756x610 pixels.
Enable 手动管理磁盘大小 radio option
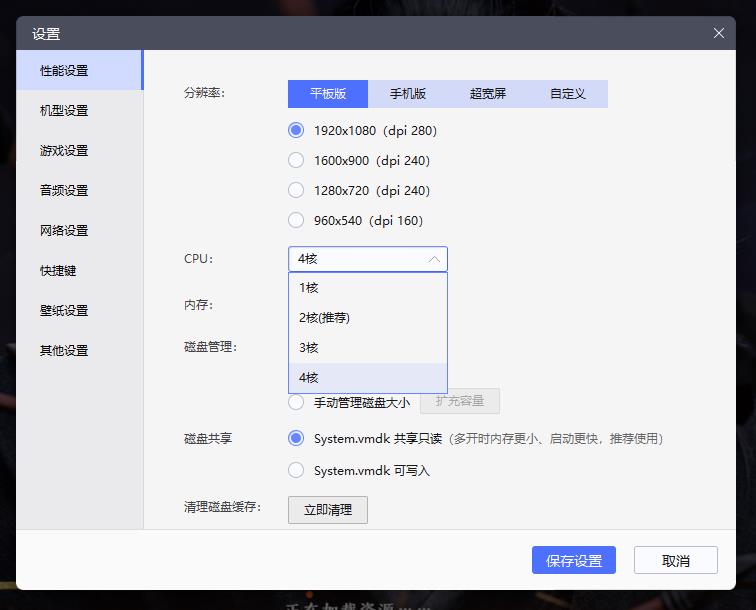point(296,402)
